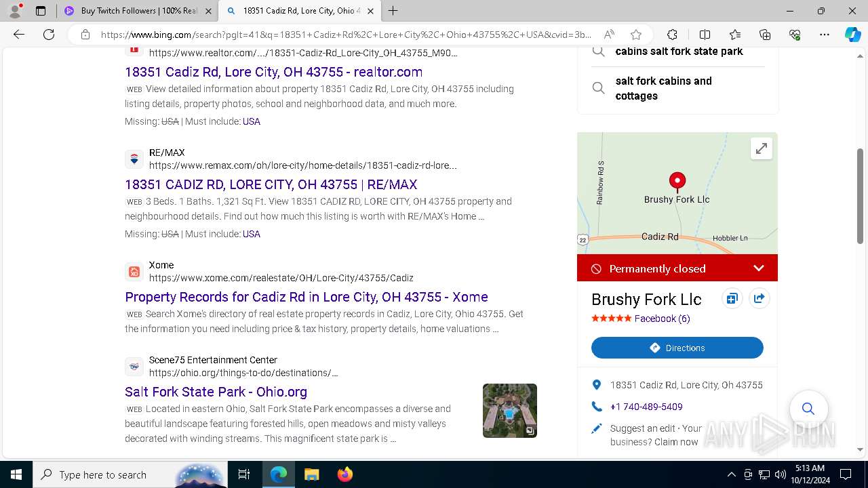Close the Buy Twitch Followers tab
Screen dimensions: 868x488
pyautogui.click(x=208, y=11)
